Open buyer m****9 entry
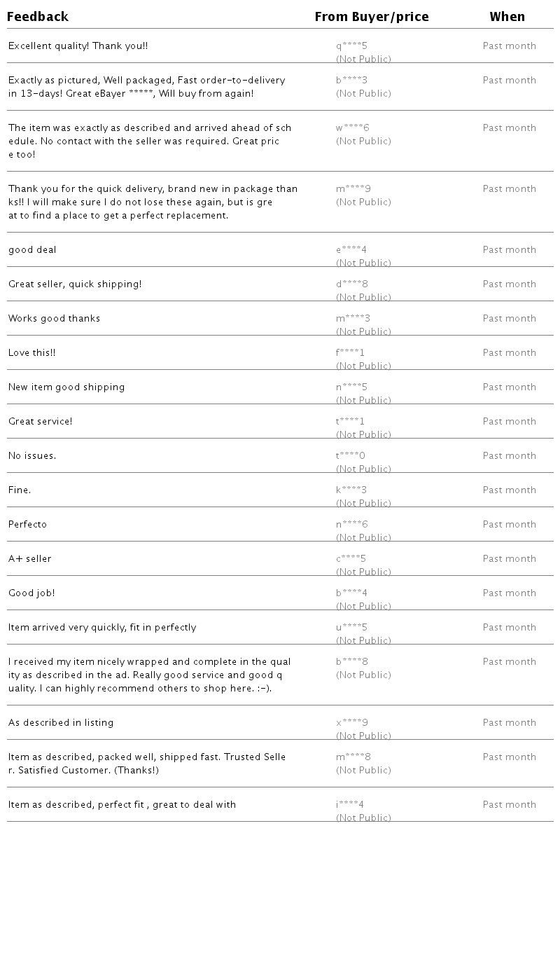The height and width of the screenshot is (978, 560). click(353, 189)
